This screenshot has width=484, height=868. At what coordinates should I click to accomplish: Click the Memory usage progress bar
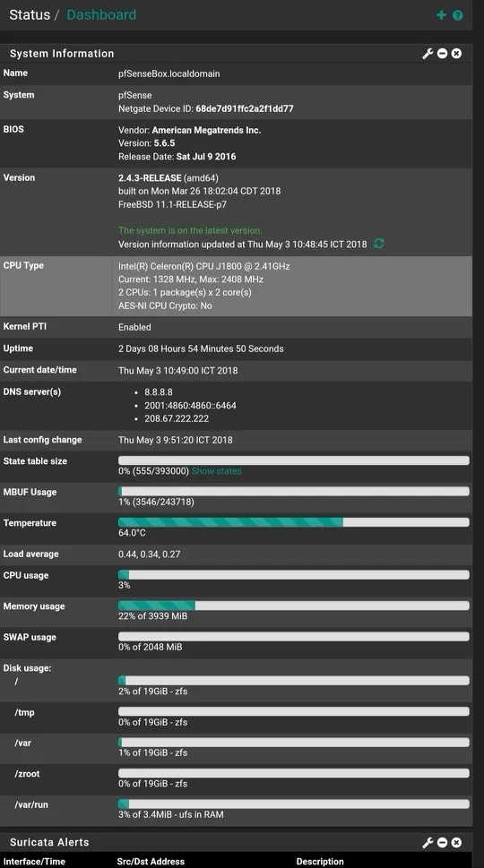click(x=293, y=606)
